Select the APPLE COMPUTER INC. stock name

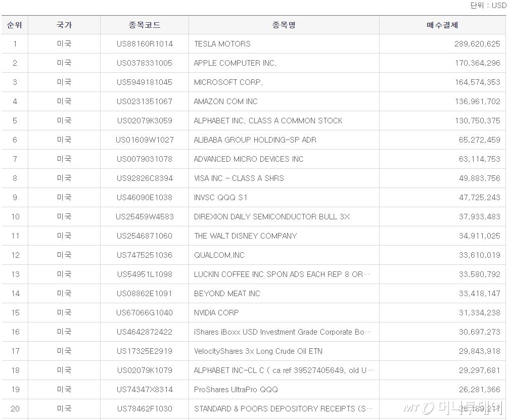point(235,63)
